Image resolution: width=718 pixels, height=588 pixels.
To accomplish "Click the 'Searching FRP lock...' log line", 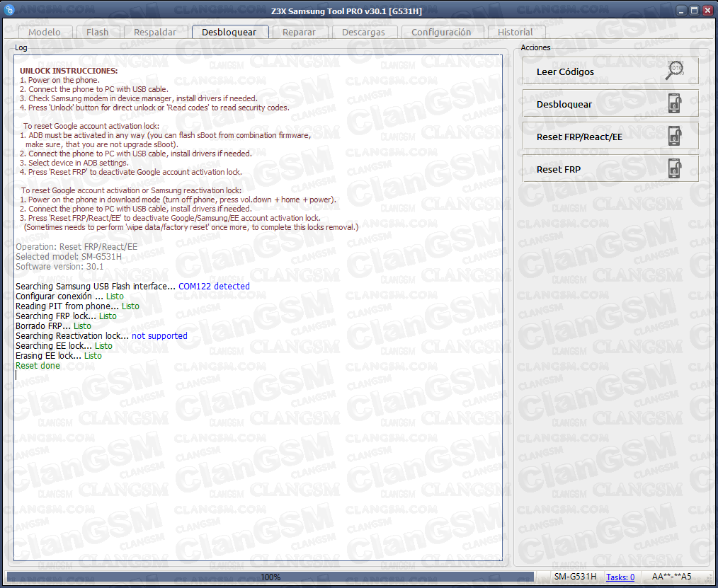I will [x=66, y=316].
